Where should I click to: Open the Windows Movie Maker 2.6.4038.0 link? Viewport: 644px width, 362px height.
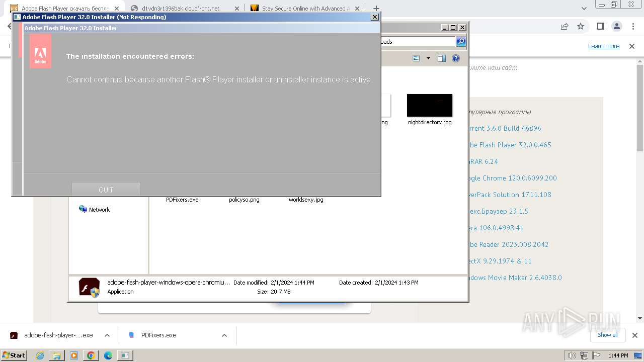click(x=515, y=278)
